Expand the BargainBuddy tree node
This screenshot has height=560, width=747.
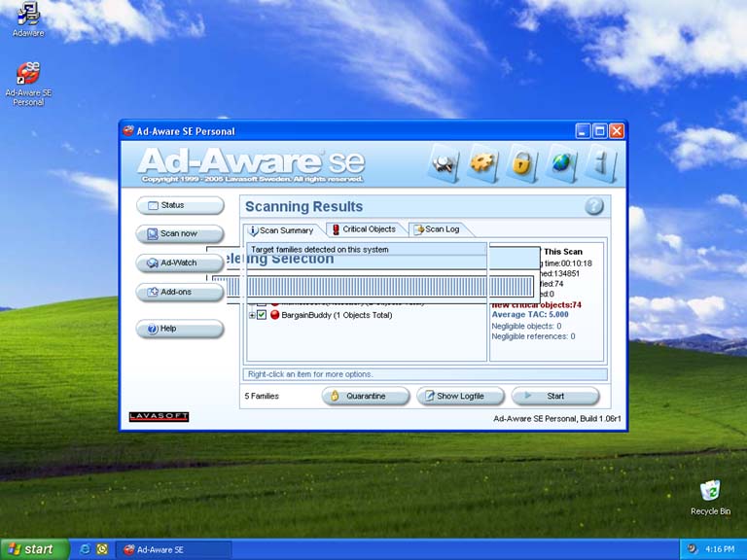tap(252, 315)
